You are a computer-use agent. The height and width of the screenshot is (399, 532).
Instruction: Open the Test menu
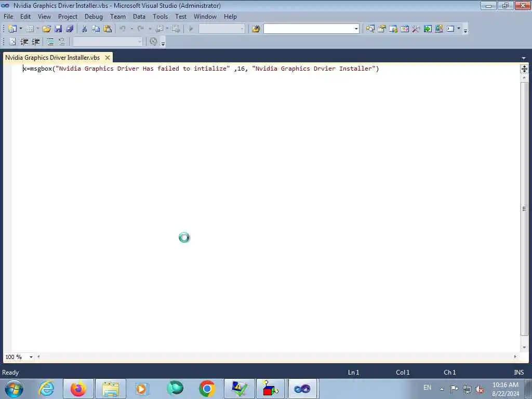point(181,17)
